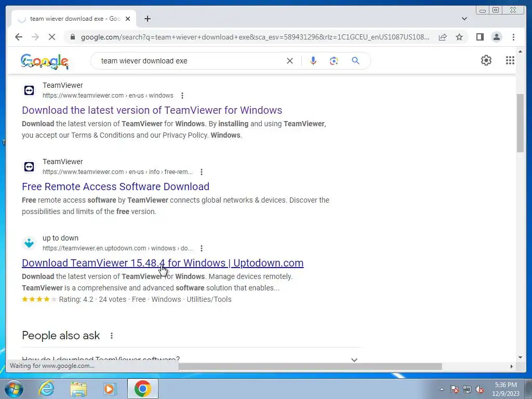Clear the search query with X

290,61
